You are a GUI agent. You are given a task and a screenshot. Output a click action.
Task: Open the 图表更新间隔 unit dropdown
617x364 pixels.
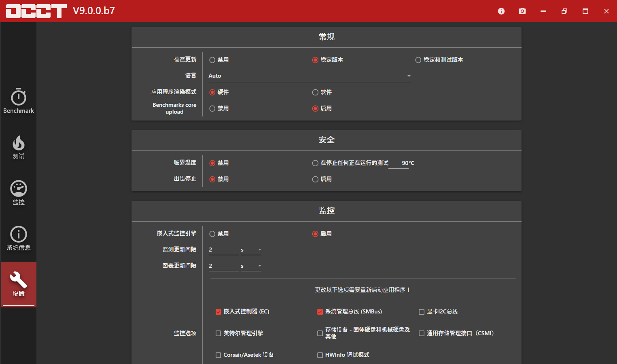pyautogui.click(x=251, y=266)
